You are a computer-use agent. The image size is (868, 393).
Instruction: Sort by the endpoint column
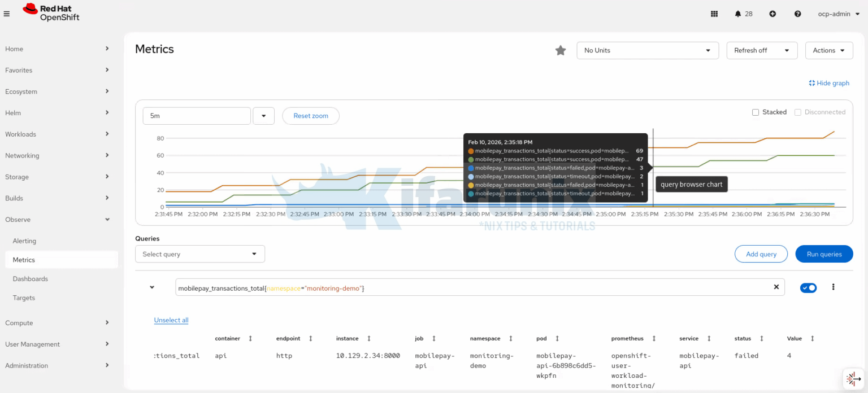tap(311, 338)
